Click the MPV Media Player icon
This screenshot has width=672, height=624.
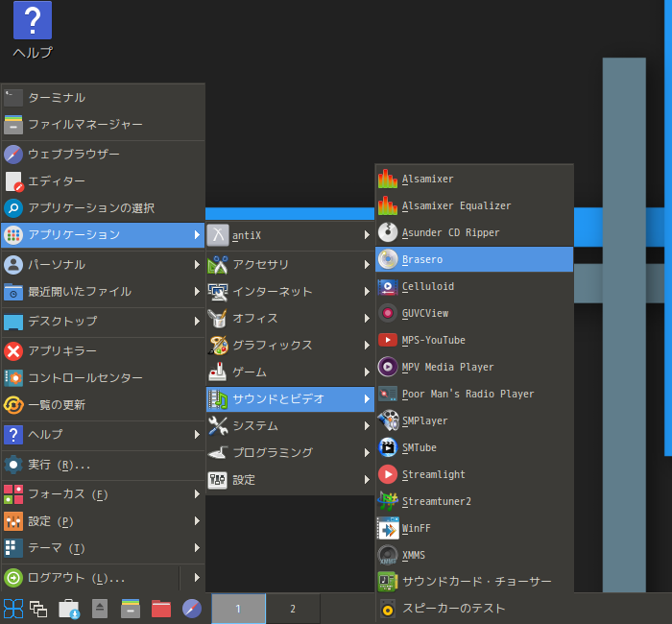point(388,368)
